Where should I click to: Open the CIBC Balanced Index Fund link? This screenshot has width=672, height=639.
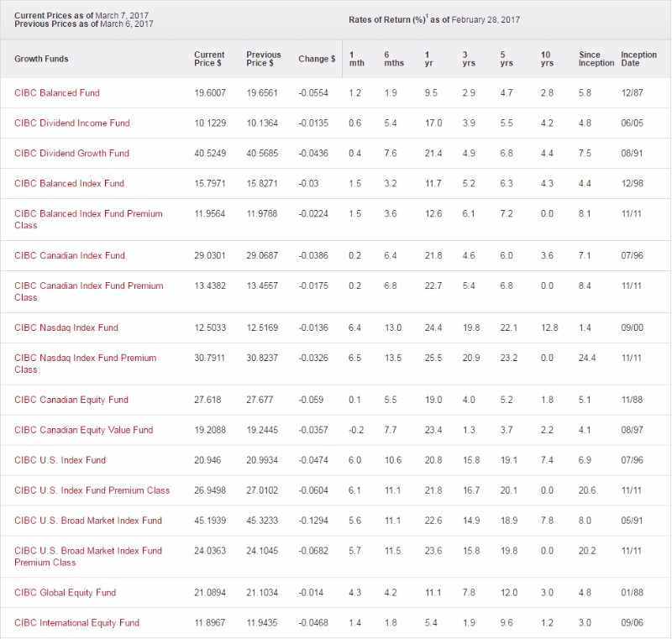coord(70,183)
